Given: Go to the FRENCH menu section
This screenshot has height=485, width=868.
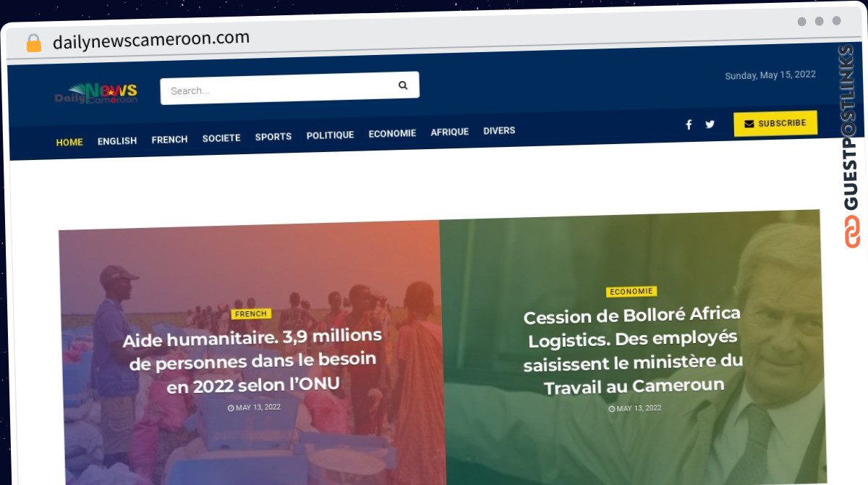Looking at the screenshot, I should coord(169,140).
